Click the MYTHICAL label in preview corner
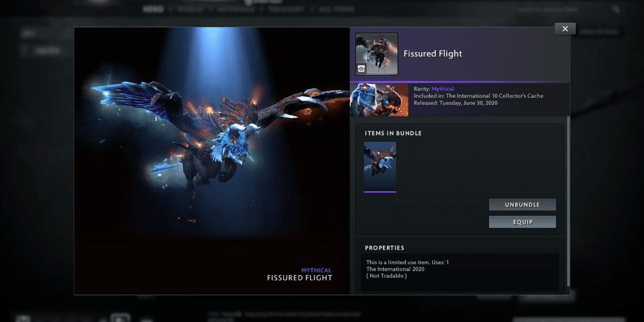Screen dimensions: 644x322 [x=316, y=270]
